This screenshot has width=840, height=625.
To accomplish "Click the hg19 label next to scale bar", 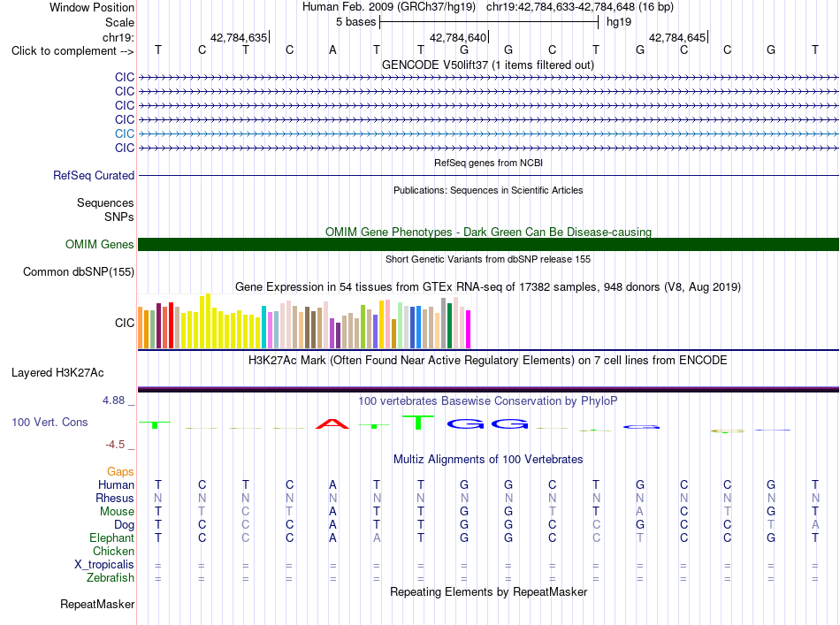I will pos(619,22).
